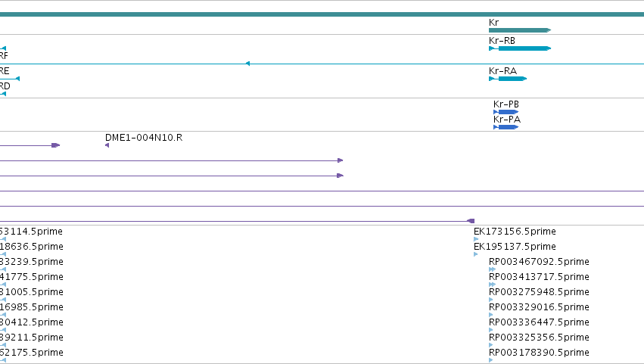Click the Kr-PA label
644x364 pixels.
(507, 120)
